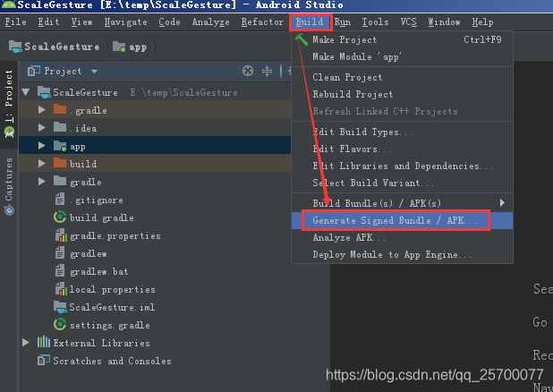553x392 pixels.
Task: Click the ScaleGesture breadcrumb folder icon
Action: pyautogui.click(x=15, y=47)
